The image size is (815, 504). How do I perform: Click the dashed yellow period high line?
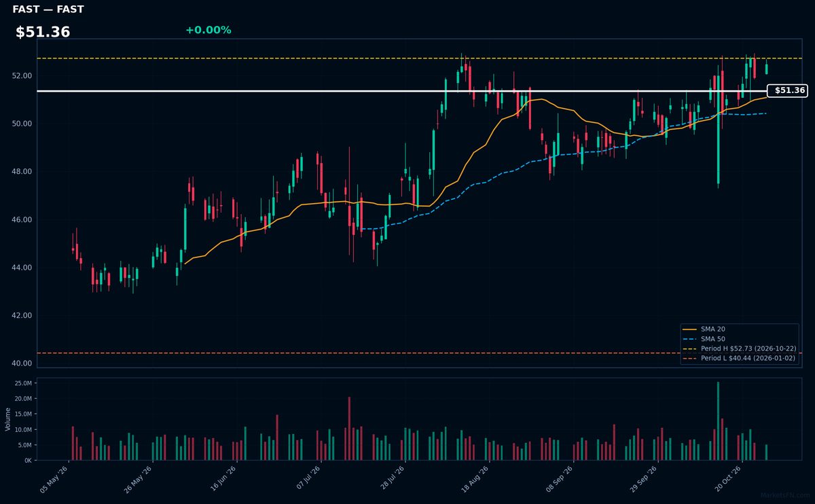[419, 58]
